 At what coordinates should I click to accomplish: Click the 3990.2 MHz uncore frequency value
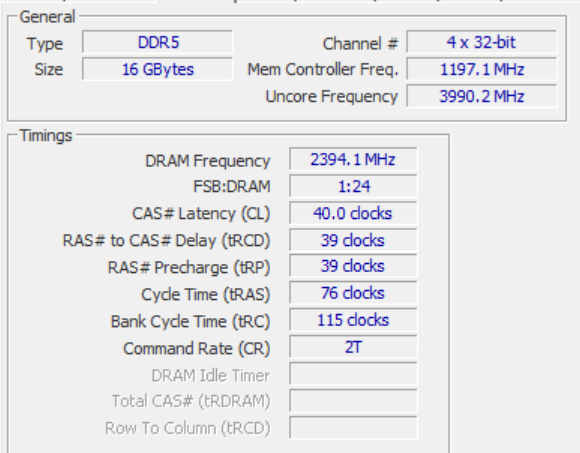482,96
